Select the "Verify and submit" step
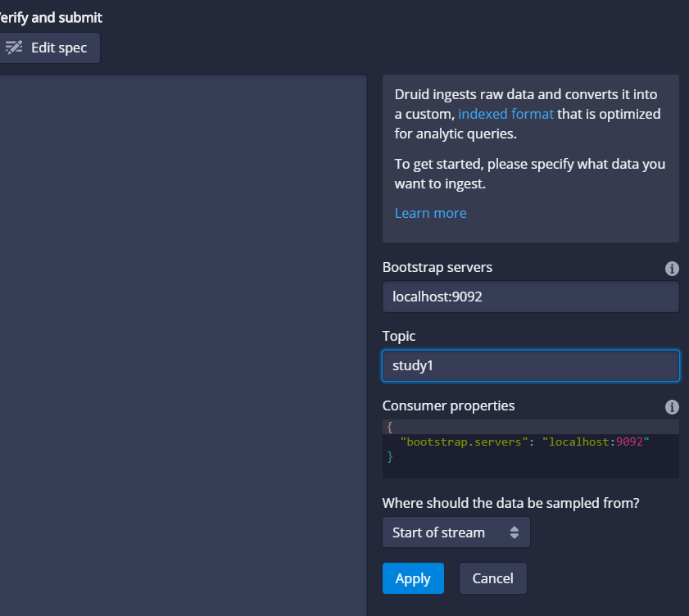The height and width of the screenshot is (616, 689). coord(51,17)
